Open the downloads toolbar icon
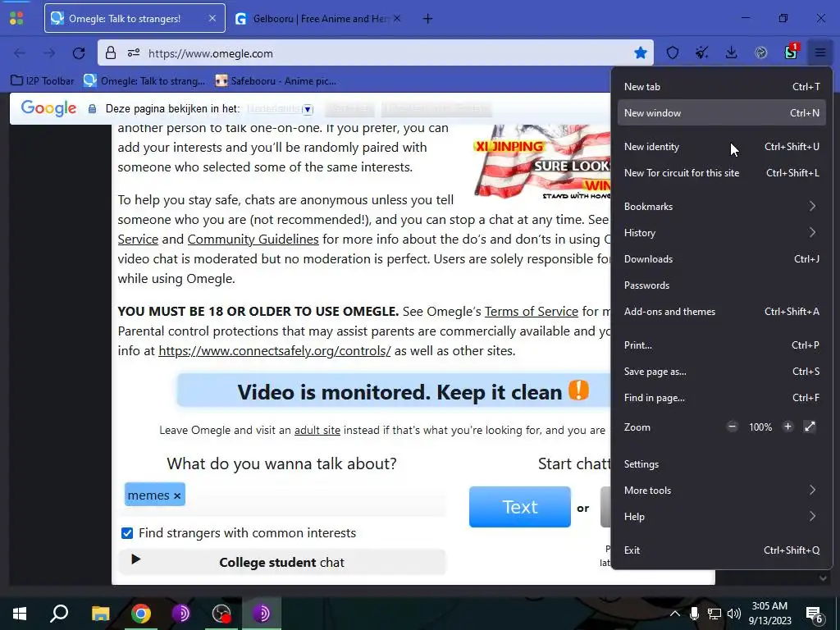The height and width of the screenshot is (630, 840). [731, 52]
